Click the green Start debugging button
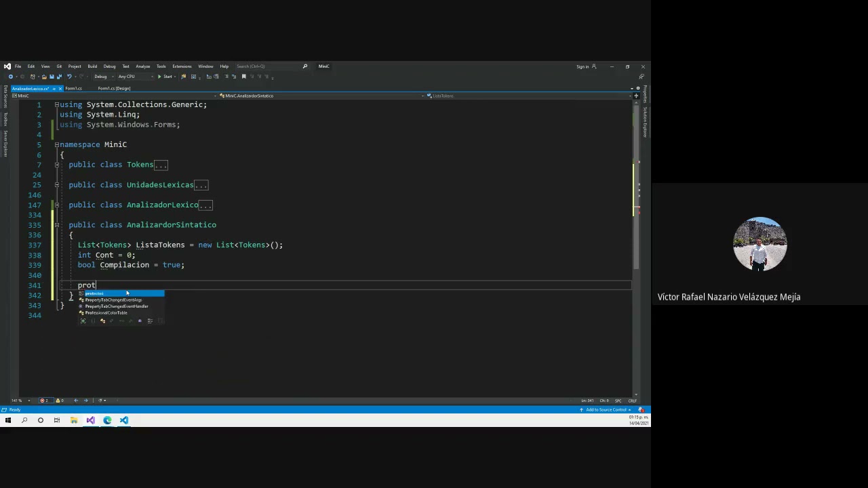This screenshot has height=488, width=868. point(163,77)
